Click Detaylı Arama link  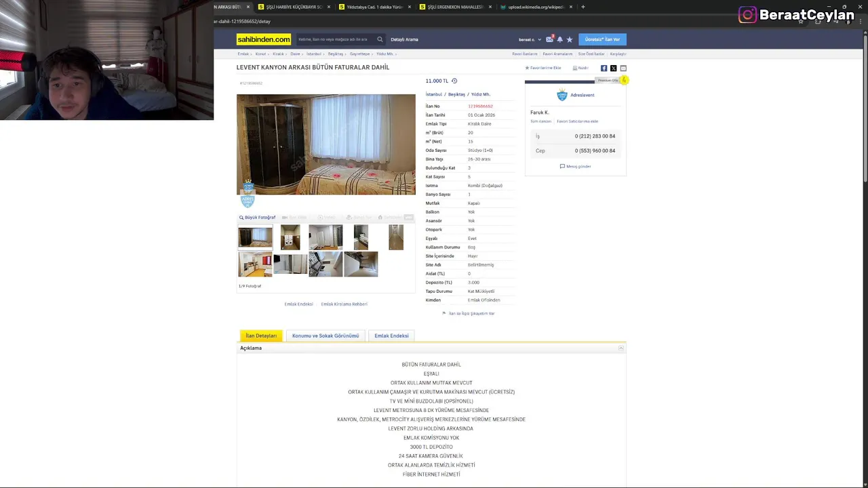click(404, 39)
